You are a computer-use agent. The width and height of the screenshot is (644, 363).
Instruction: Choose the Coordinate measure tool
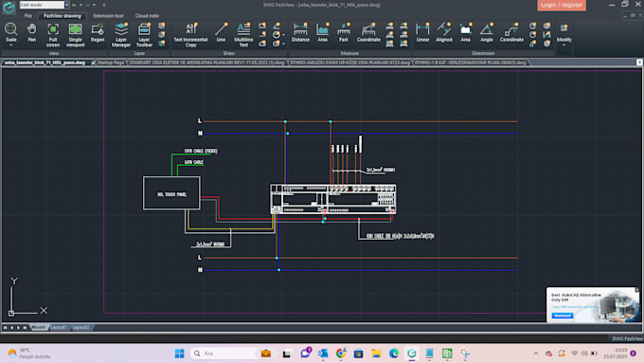click(368, 32)
